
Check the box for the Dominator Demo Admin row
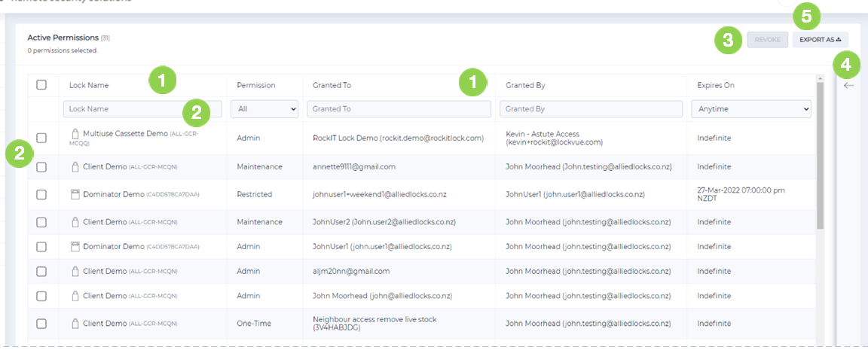[x=41, y=247]
